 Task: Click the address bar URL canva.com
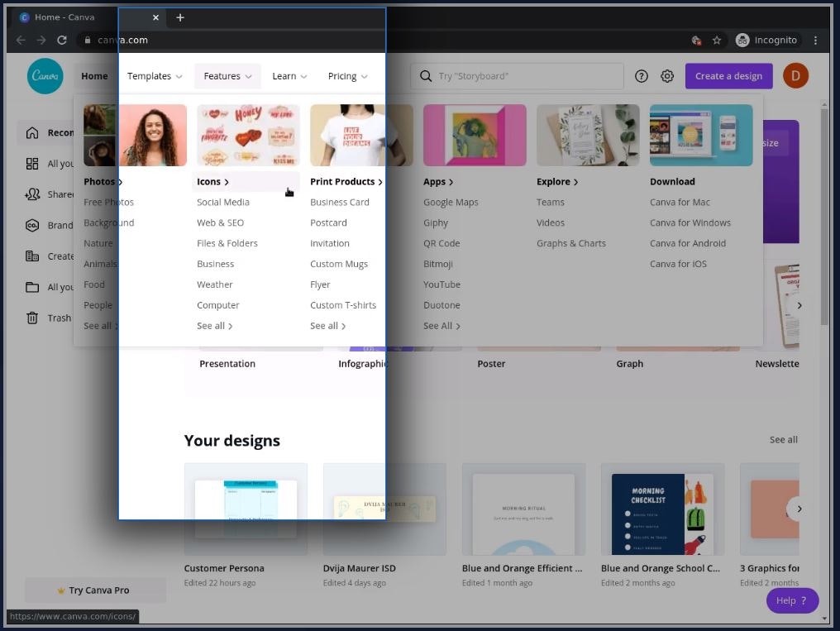click(122, 41)
